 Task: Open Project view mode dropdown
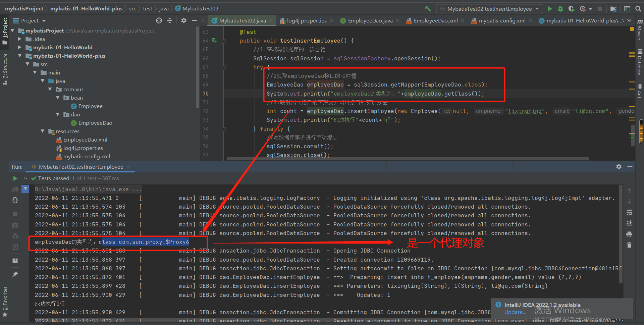coord(44,21)
